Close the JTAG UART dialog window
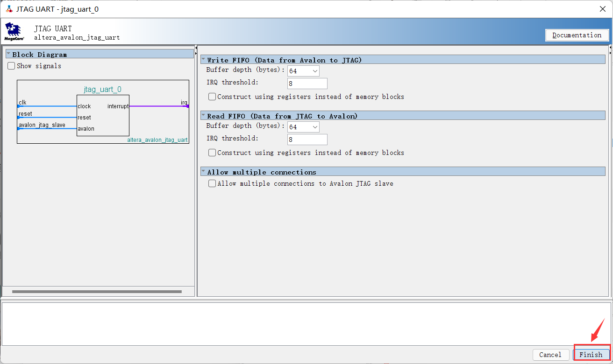Image resolution: width=613 pixels, height=364 pixels. (602, 9)
